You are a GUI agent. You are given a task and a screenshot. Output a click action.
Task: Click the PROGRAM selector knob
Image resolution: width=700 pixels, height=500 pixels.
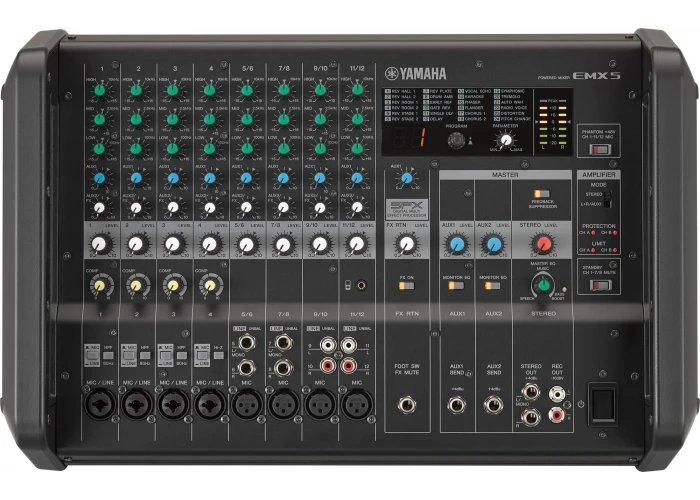456,141
